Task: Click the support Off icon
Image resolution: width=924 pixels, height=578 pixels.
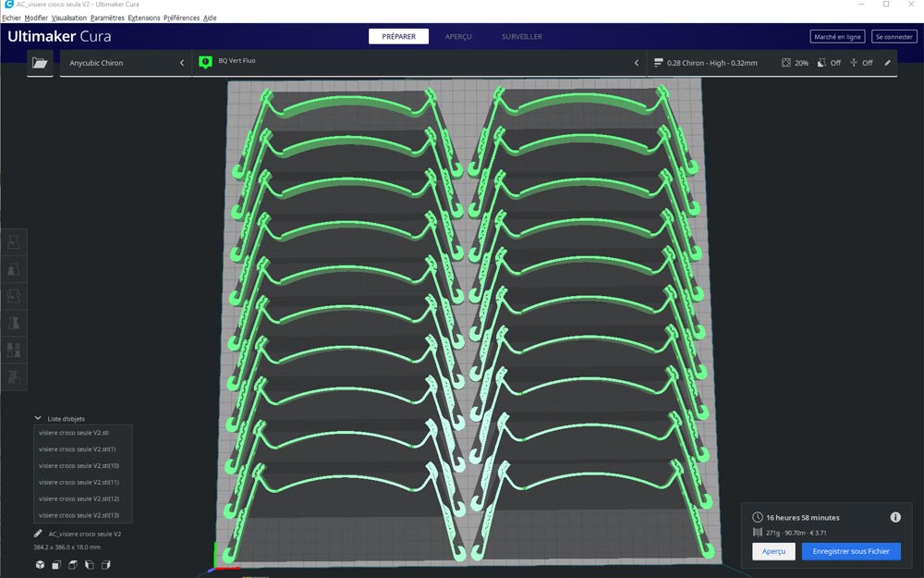Action: click(x=821, y=63)
